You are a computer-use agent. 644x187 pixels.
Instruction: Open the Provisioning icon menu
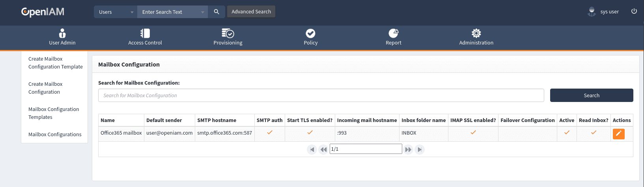(x=228, y=33)
